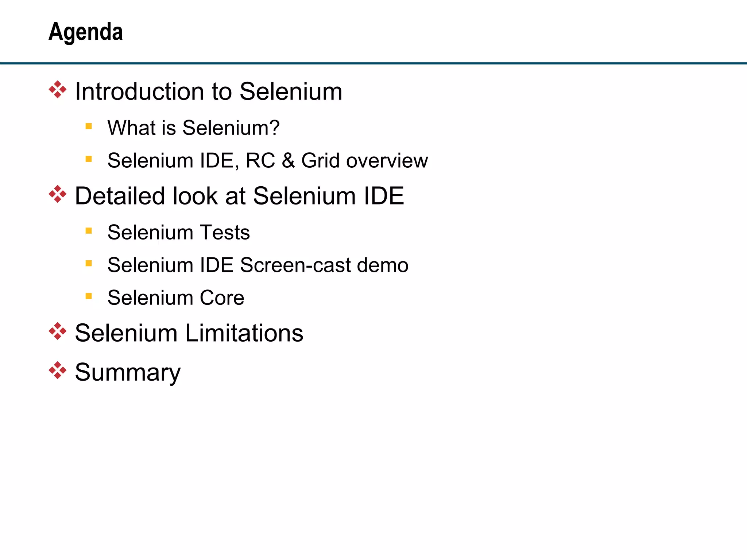Click the diamond bullet beside Detailed look at Selenium IDE

[x=58, y=194]
